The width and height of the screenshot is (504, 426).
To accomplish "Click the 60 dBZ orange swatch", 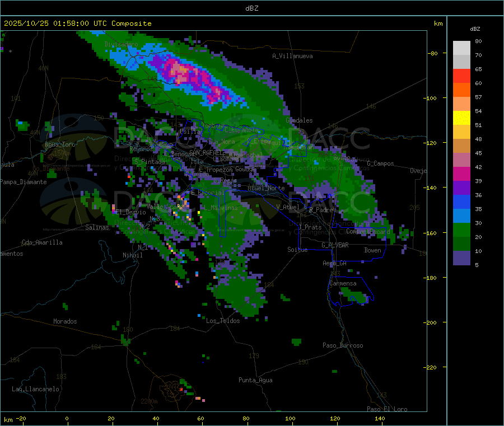I will (461, 90).
